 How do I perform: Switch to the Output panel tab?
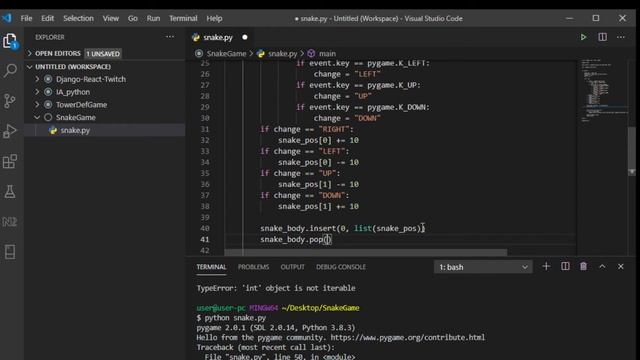(292, 267)
